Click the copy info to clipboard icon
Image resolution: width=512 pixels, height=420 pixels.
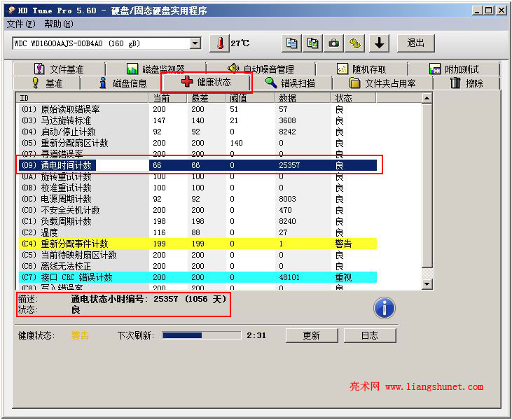click(291, 43)
